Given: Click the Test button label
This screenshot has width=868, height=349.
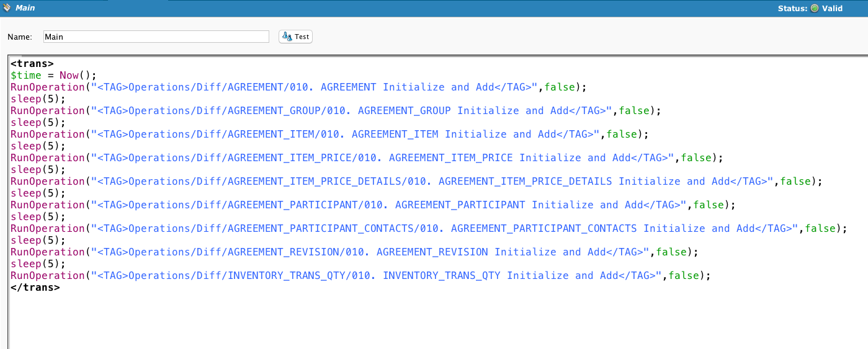Looking at the screenshot, I should [302, 37].
